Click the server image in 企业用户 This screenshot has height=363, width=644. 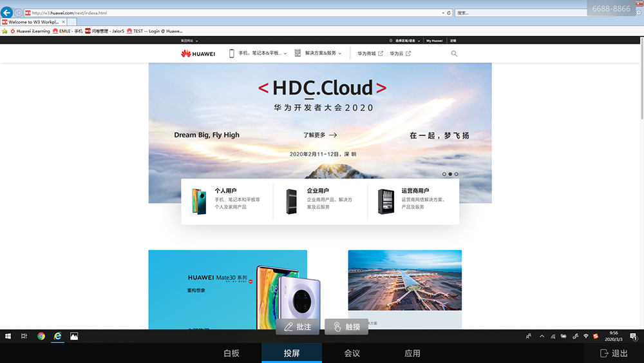[x=292, y=201]
